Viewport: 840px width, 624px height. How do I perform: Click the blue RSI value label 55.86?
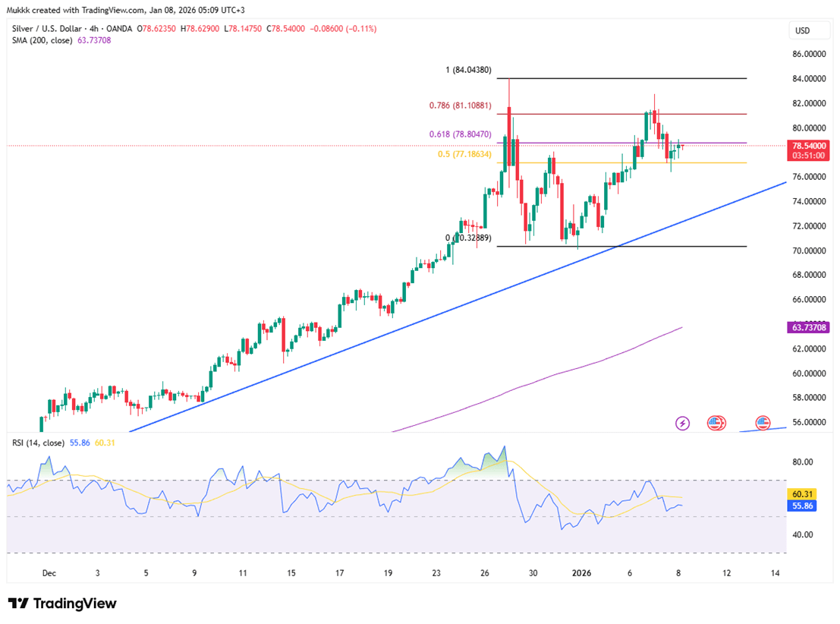(x=804, y=505)
